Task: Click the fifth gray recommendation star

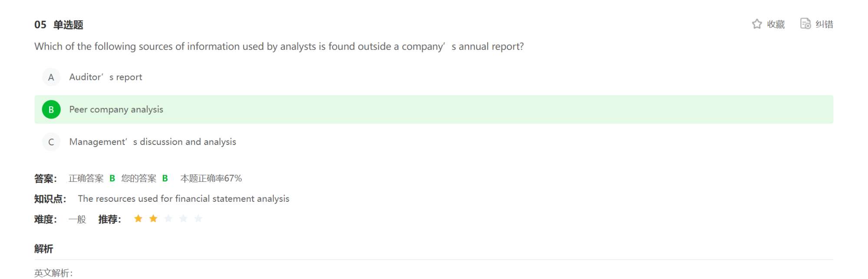Action: (x=198, y=219)
